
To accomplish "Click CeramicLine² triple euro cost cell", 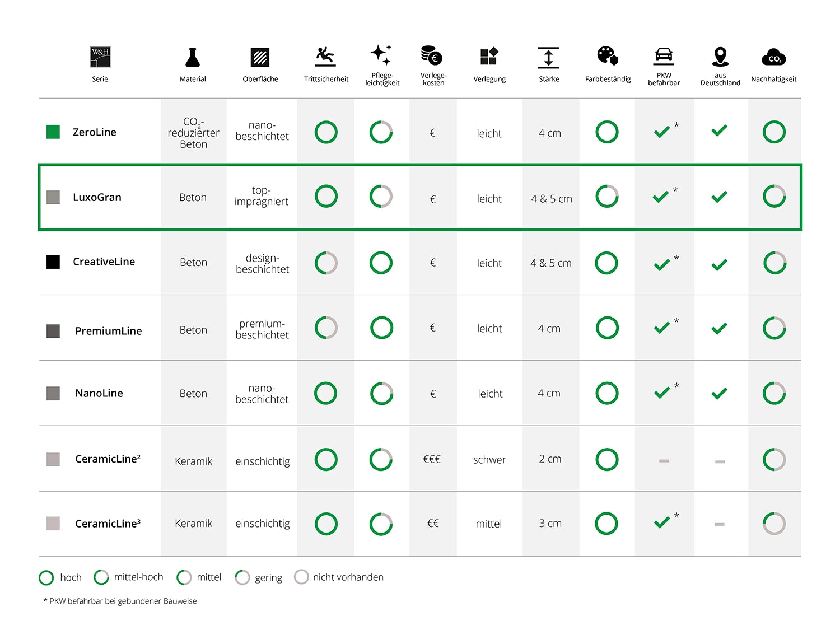I will pyautogui.click(x=432, y=459).
